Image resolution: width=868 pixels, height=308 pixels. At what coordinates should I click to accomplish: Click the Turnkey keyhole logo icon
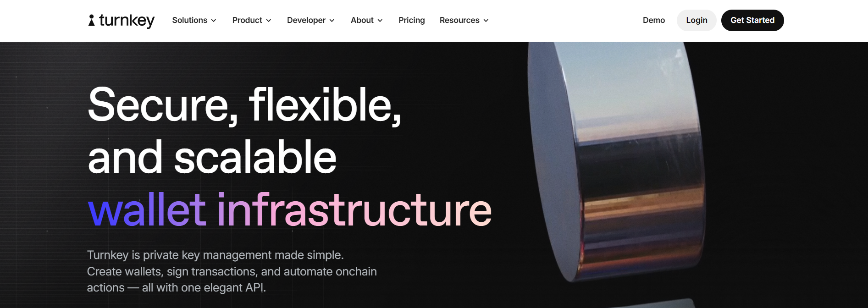click(92, 20)
